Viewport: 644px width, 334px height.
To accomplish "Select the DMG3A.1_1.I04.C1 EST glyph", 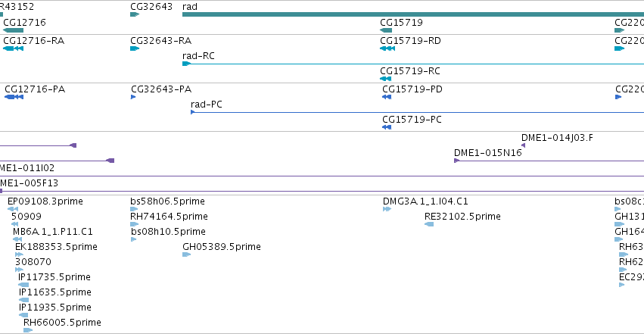I will (x=387, y=209).
